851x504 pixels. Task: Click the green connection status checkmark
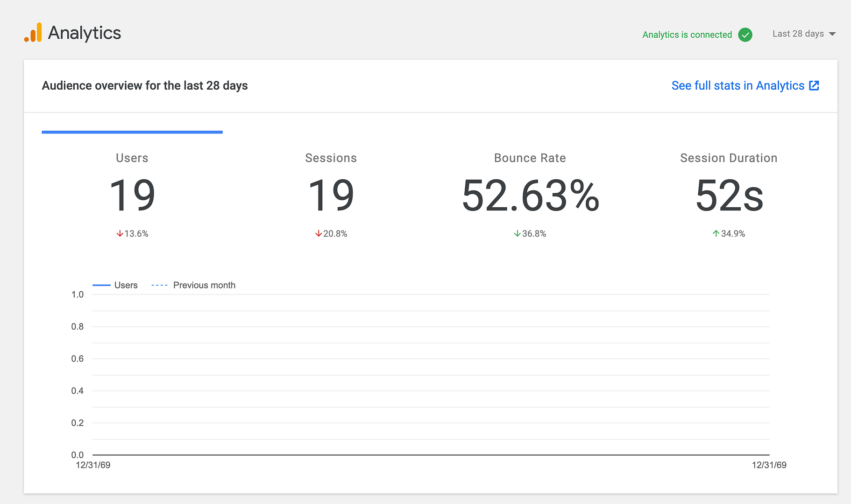746,35
